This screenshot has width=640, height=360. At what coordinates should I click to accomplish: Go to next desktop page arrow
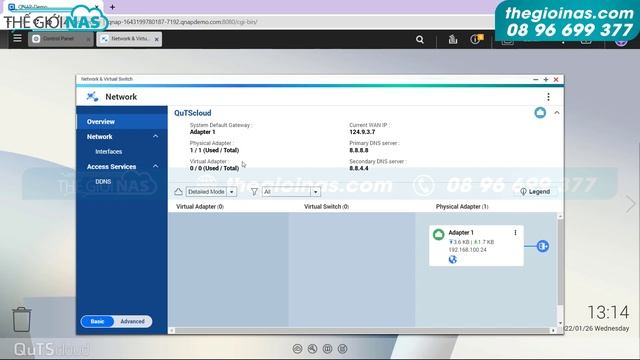631,203
